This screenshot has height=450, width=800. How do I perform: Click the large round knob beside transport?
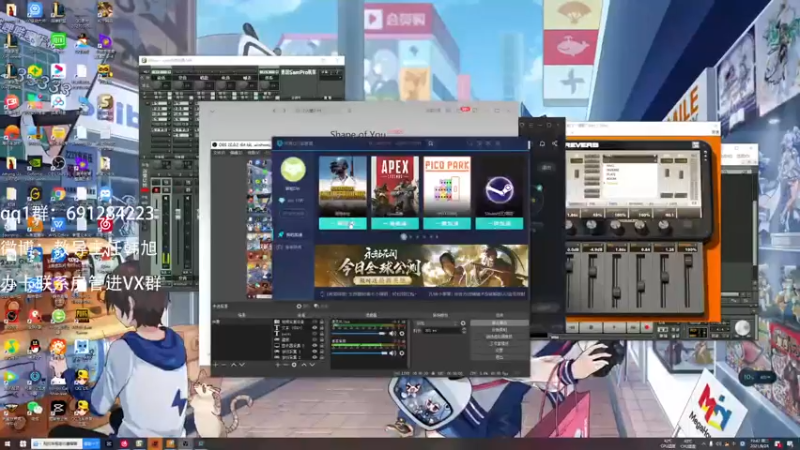click(742, 328)
